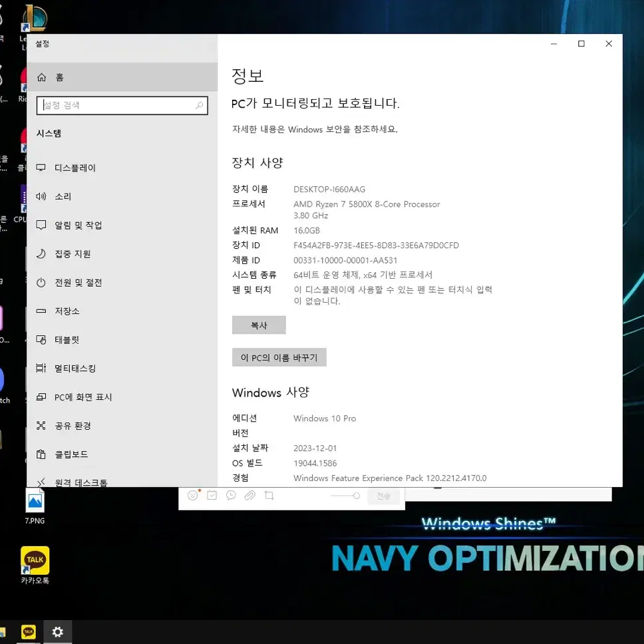
Task: Select 태블릿 in the sidebar
Action: coord(122,340)
